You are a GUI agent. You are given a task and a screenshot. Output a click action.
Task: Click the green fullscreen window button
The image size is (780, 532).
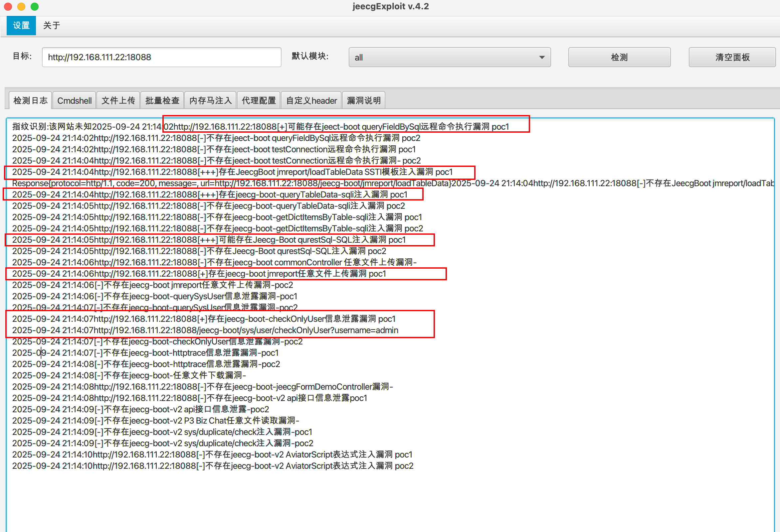click(35, 7)
